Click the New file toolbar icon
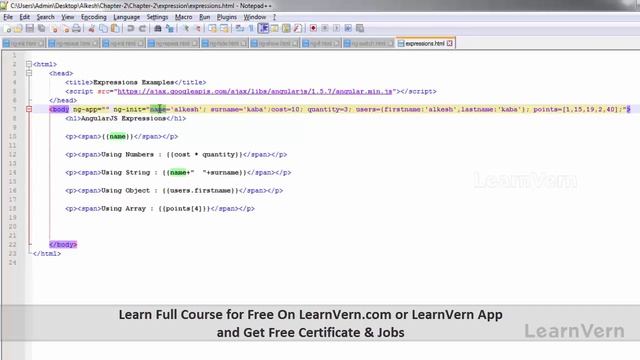Image resolution: width=640 pixels, height=360 pixels. tap(7, 28)
